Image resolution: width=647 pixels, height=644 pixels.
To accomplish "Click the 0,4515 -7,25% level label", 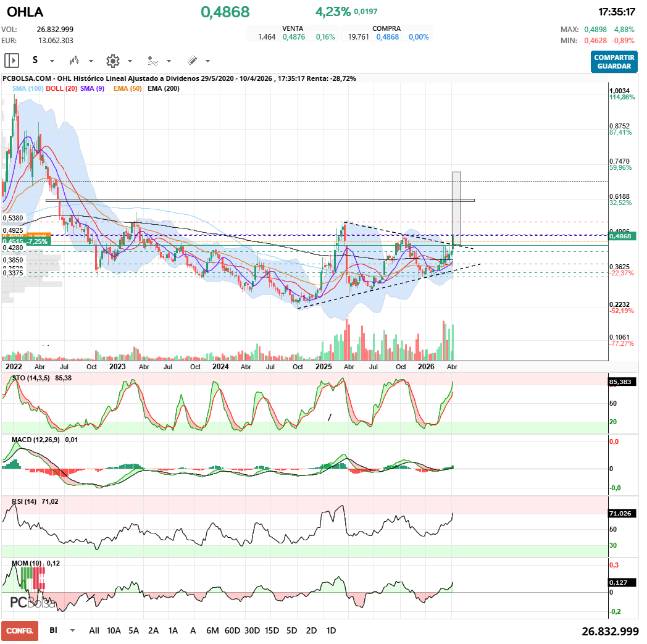I will (26, 241).
